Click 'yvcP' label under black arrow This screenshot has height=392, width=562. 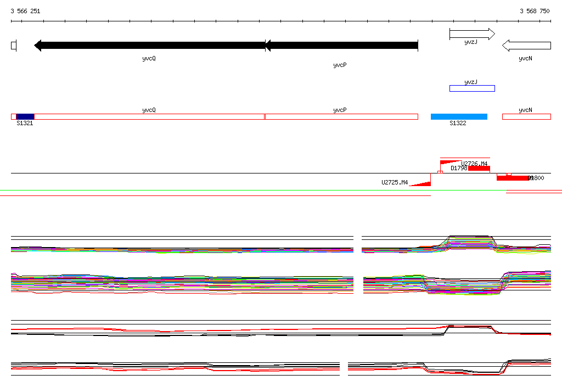pyautogui.click(x=340, y=65)
